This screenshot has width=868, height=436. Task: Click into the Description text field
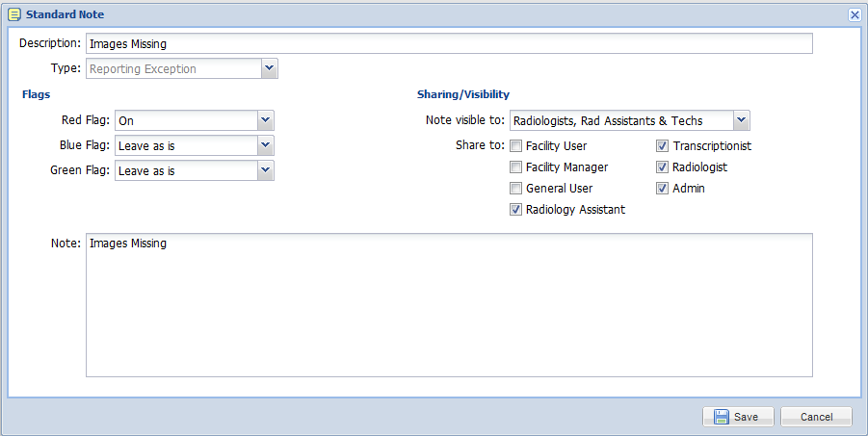point(449,43)
